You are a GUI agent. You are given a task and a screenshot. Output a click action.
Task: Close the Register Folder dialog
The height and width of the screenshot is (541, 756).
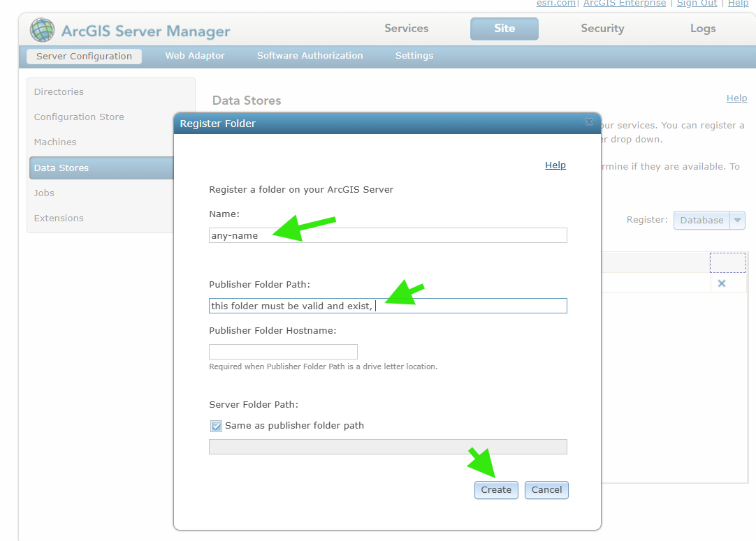589,123
